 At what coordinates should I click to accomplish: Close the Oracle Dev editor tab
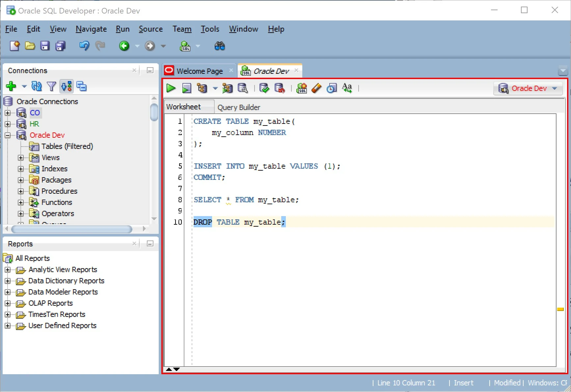tap(296, 70)
